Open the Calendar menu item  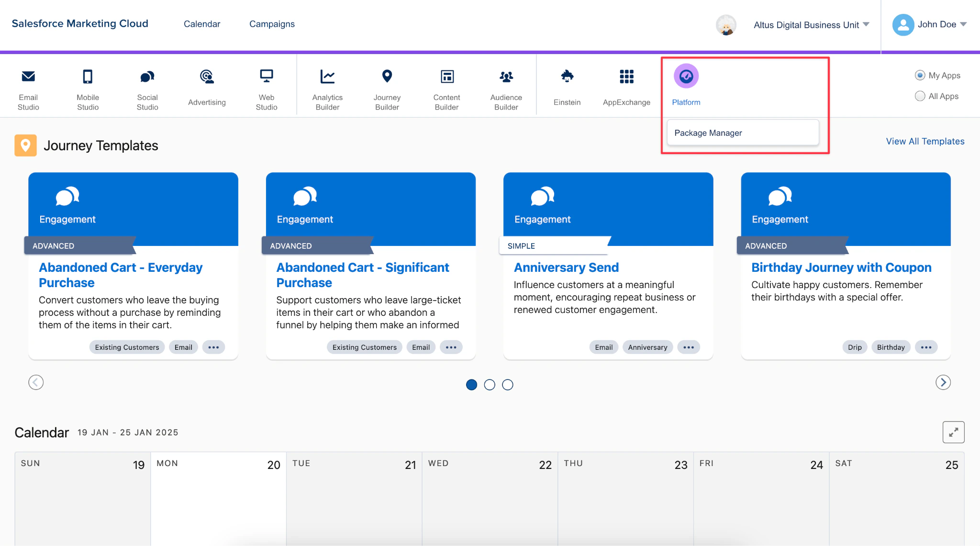click(x=202, y=24)
